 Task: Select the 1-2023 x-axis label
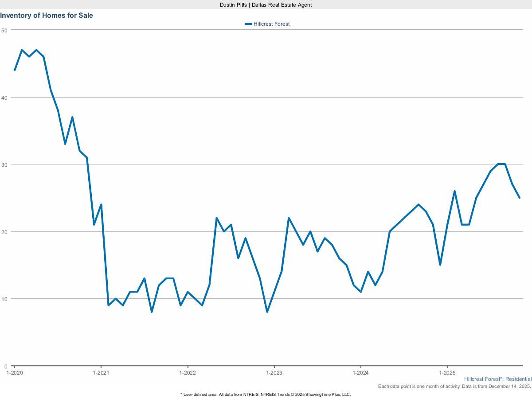click(x=274, y=373)
